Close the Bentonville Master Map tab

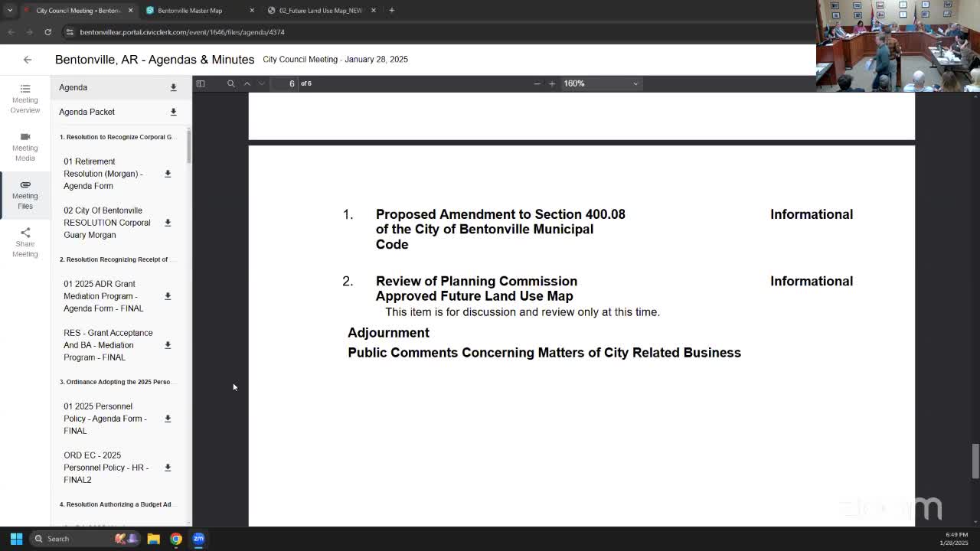(252, 11)
